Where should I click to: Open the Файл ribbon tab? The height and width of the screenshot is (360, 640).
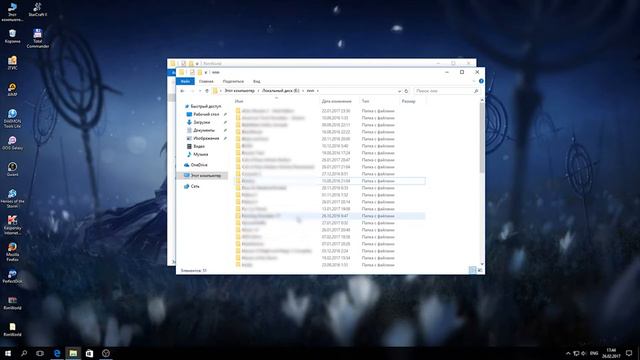[x=185, y=81]
